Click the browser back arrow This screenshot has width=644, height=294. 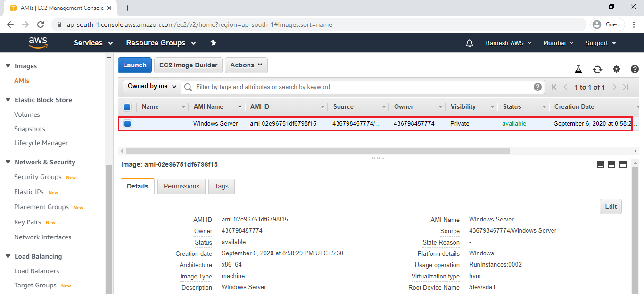[10, 24]
